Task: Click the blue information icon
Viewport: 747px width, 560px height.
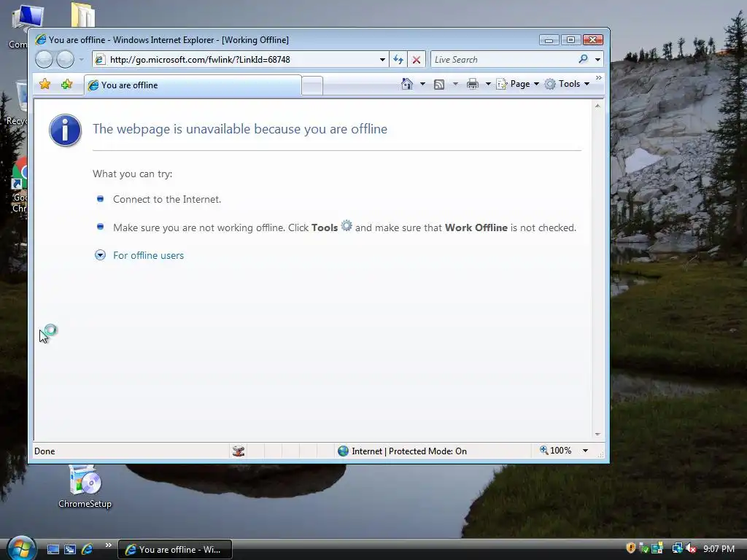Action: coord(65,130)
